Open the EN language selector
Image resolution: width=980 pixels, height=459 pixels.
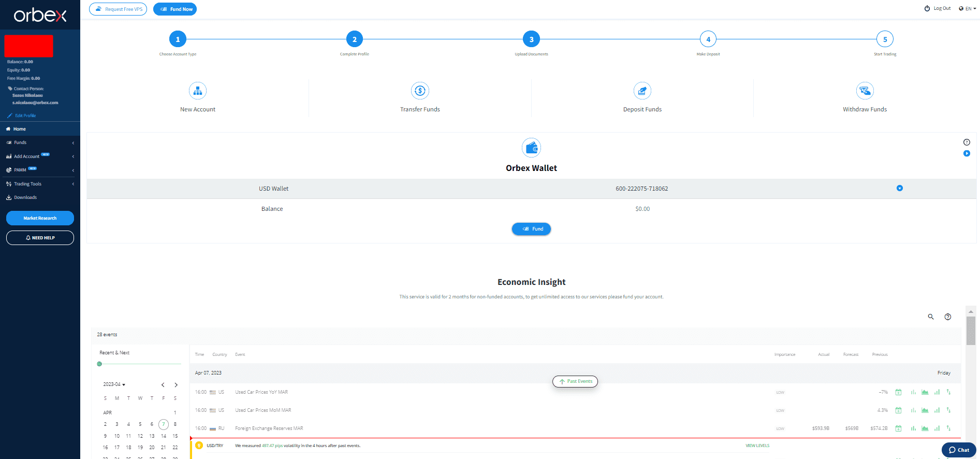[967, 8]
